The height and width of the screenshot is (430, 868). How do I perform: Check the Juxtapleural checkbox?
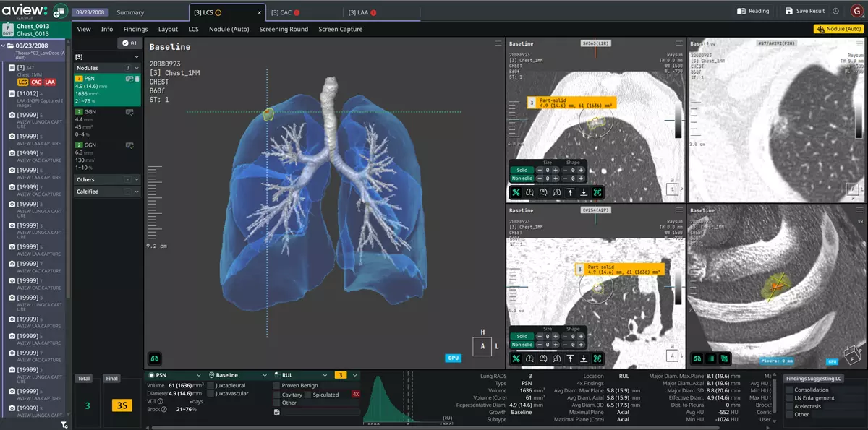tap(210, 386)
